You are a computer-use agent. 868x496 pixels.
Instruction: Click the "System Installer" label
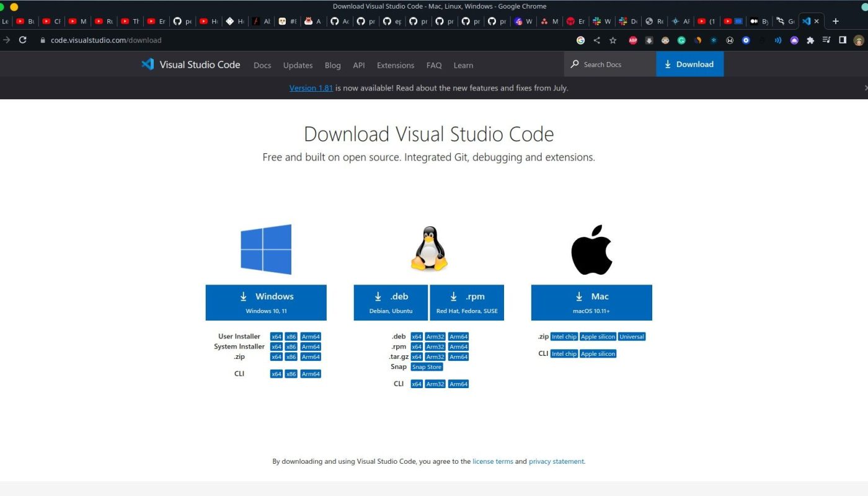[x=239, y=347]
